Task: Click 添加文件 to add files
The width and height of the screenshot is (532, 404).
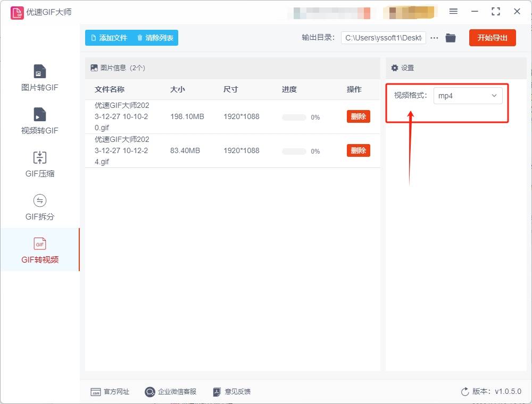Action: (108, 38)
